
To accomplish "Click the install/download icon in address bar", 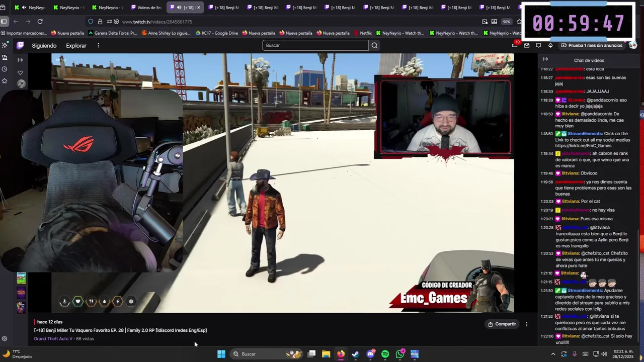I will [x=494, y=22].
